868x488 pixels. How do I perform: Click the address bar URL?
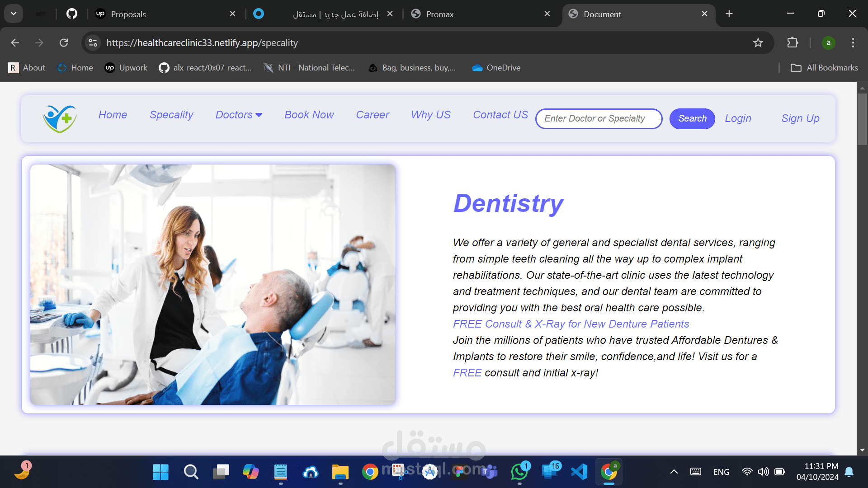(x=202, y=43)
